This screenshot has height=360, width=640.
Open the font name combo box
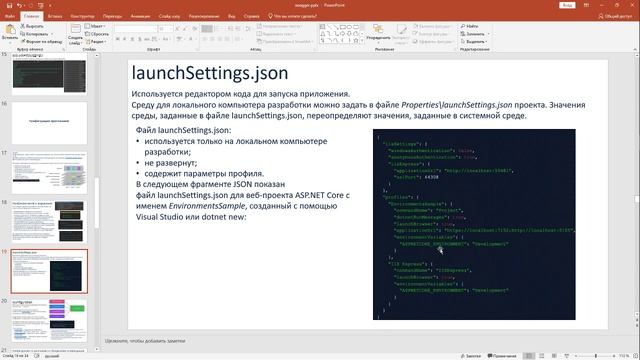(x=136, y=29)
